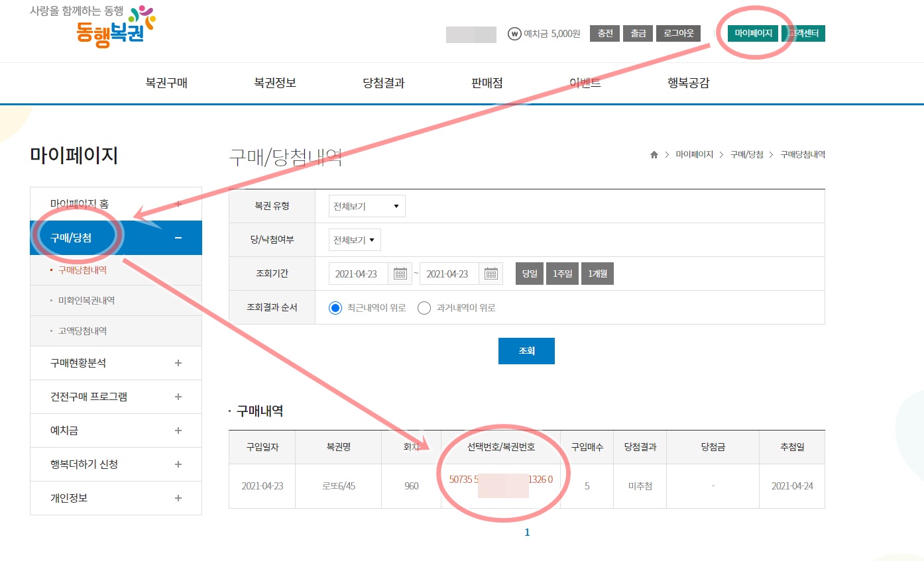924x561 pixels.
Task: Open 구매당첨내역 submenu item
Action: (82, 270)
